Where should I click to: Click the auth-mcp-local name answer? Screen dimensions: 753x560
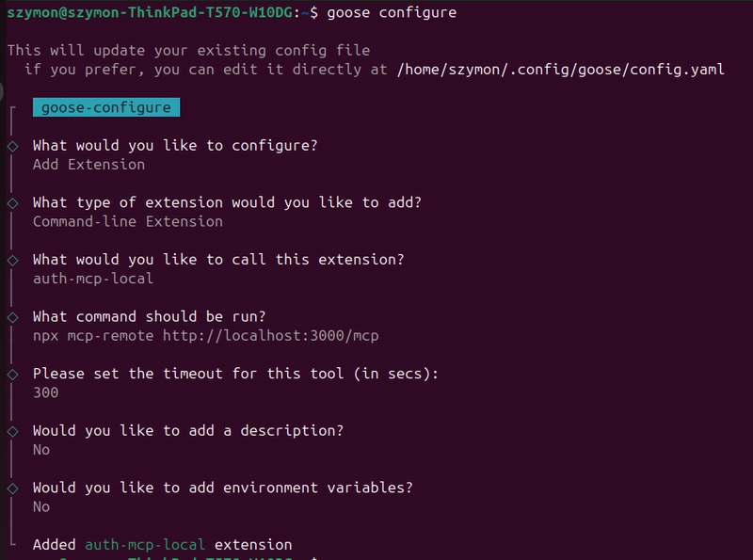93,279
